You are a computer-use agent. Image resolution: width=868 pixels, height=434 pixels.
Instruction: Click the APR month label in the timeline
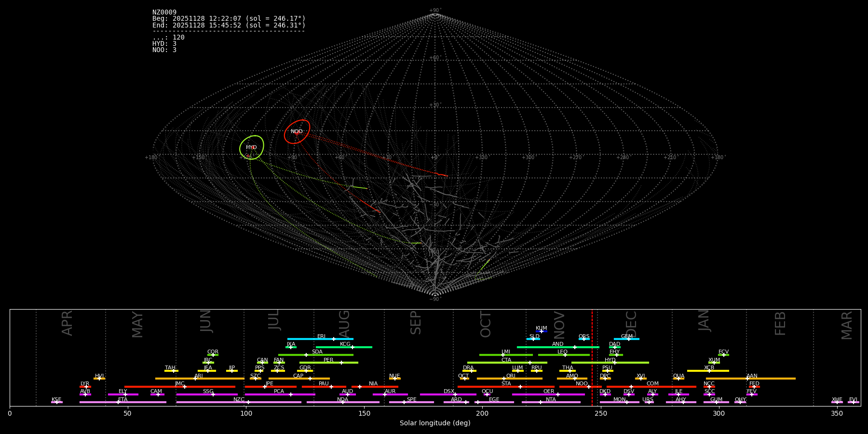pos(68,323)
